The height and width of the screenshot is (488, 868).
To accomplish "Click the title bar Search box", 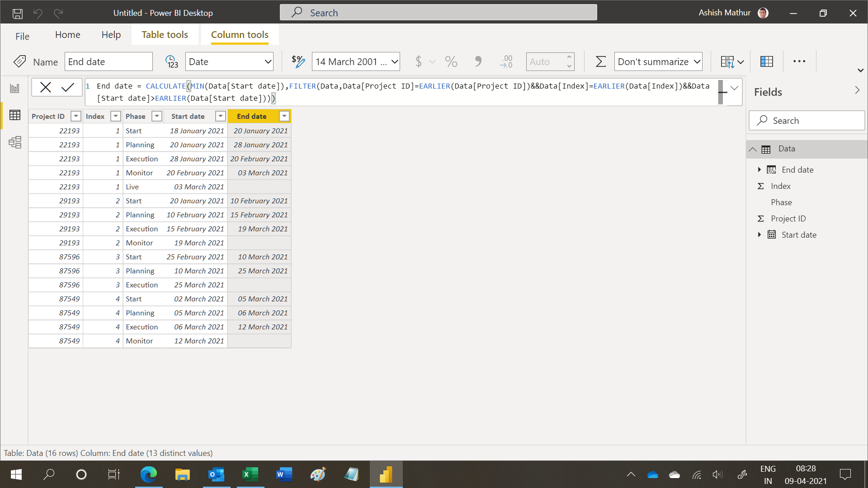I will (x=438, y=13).
